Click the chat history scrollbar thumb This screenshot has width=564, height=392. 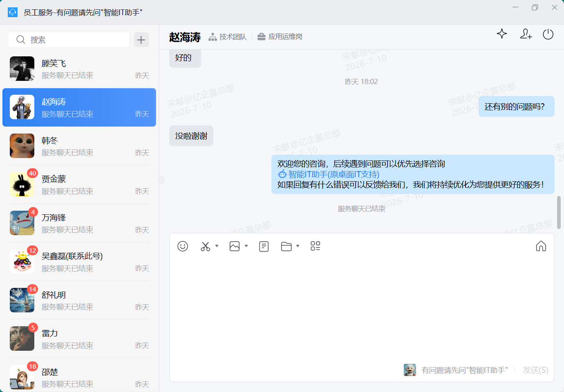[559, 212]
